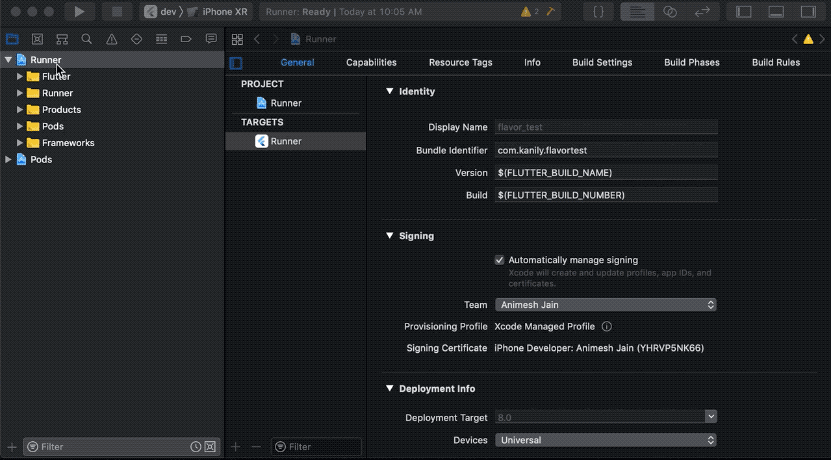Click the jump bar warning triangle
Screen dimensions: 831x460
pyautogui.click(x=808, y=39)
